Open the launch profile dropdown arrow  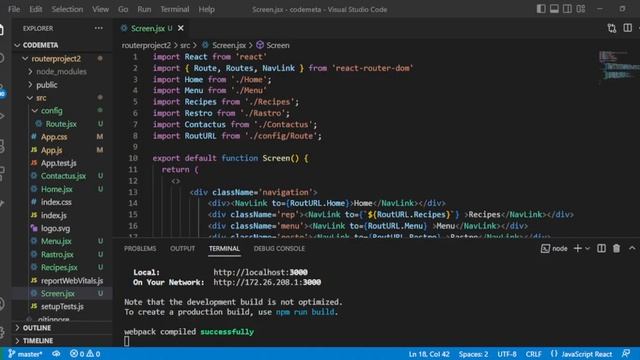pyautogui.click(x=587, y=248)
